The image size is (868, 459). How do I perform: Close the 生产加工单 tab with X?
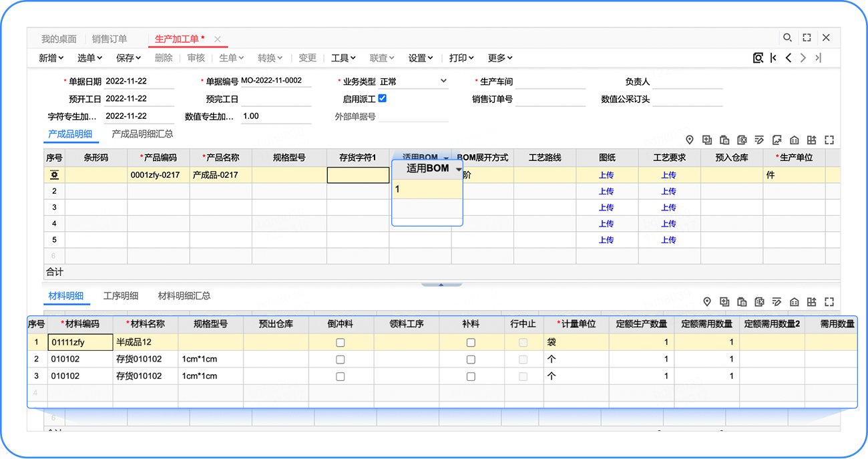[x=218, y=39]
